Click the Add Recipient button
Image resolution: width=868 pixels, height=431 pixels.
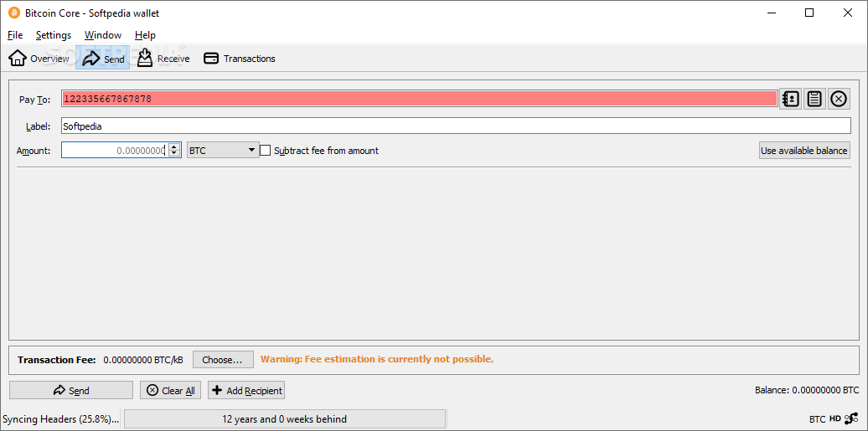click(246, 391)
